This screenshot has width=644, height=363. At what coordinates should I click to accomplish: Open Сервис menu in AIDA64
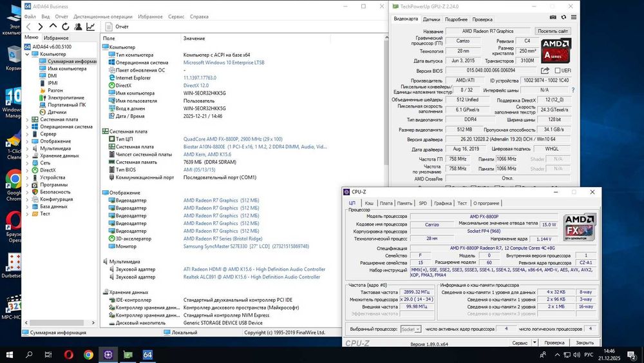[176, 17]
